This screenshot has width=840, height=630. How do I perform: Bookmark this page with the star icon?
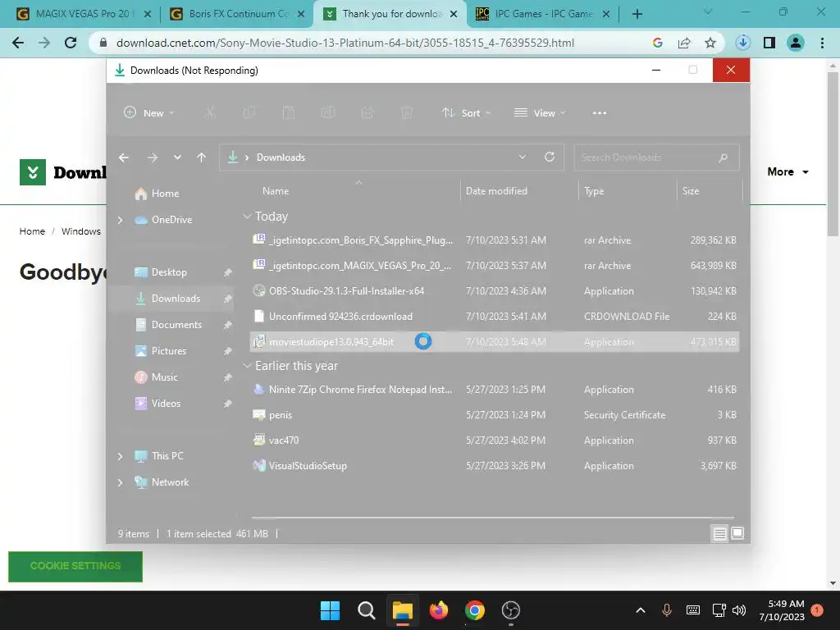(x=710, y=43)
